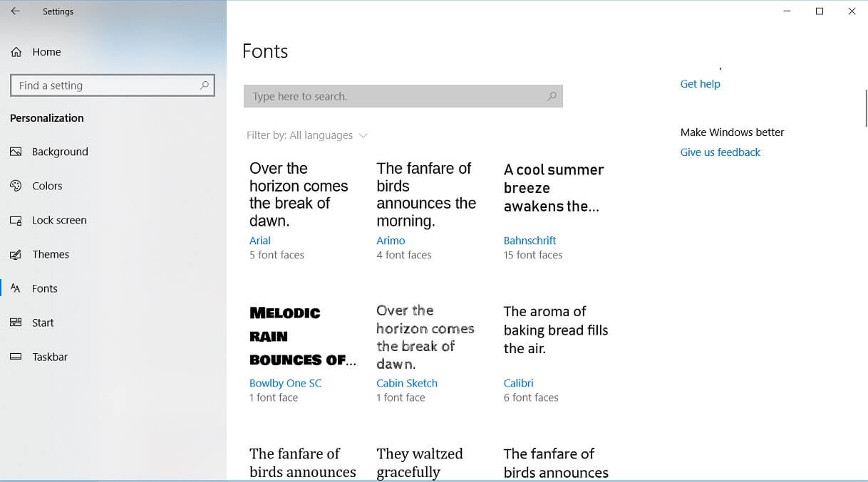Open the Bahnschrift font link
Screen dimensions: 868x482
tap(529, 241)
